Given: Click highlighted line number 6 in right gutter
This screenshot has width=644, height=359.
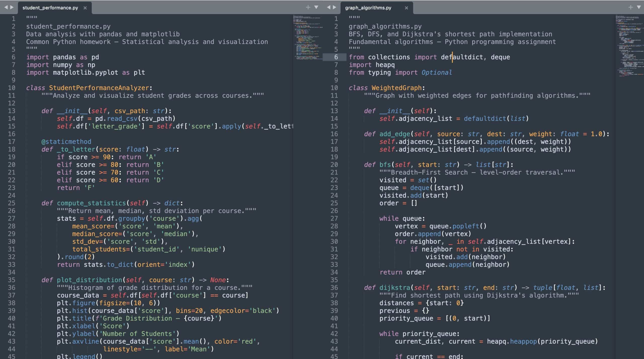Looking at the screenshot, I should pos(336,57).
